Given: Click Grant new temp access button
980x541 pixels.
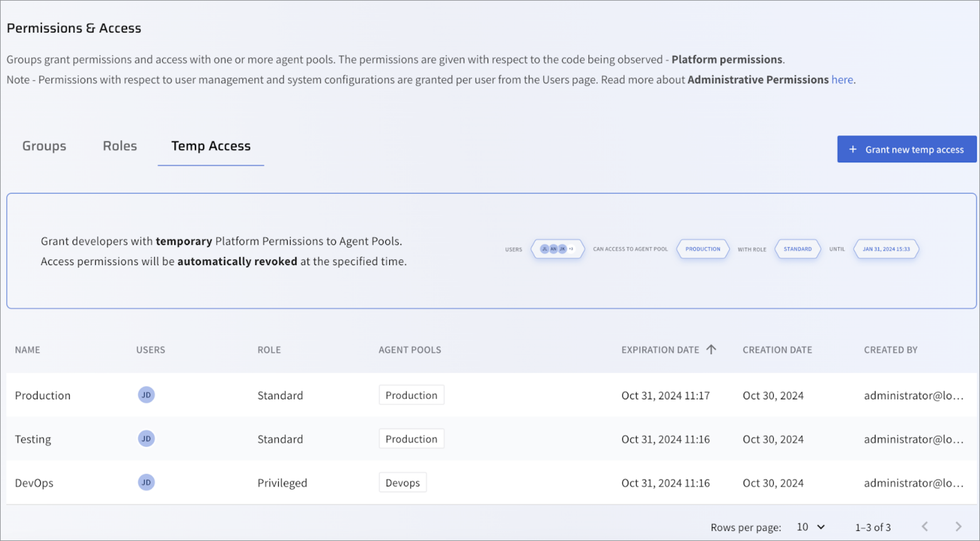Looking at the screenshot, I should tap(907, 149).
